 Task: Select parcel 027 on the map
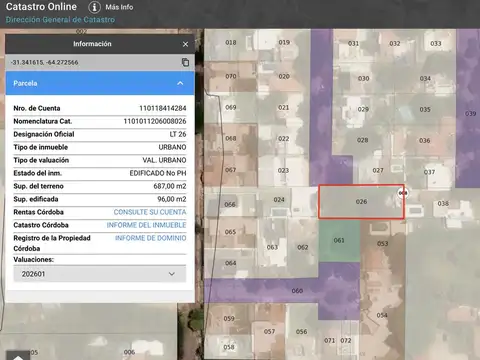point(378,170)
